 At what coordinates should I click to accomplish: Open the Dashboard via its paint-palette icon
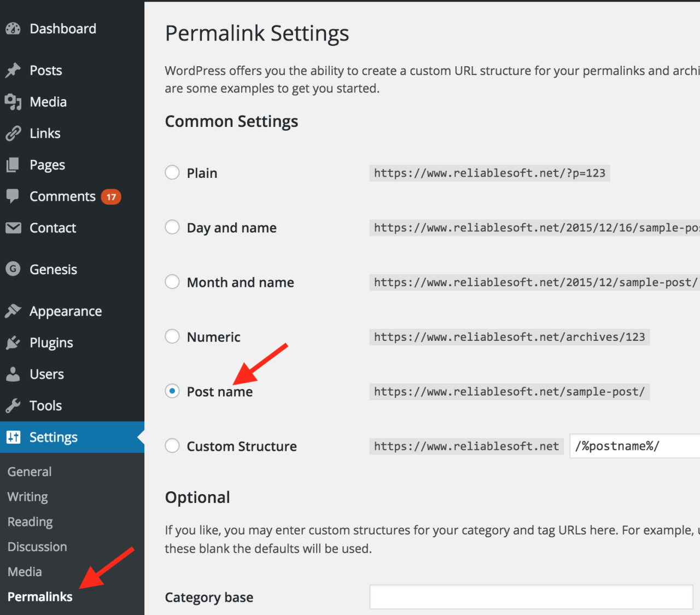pos(13,28)
